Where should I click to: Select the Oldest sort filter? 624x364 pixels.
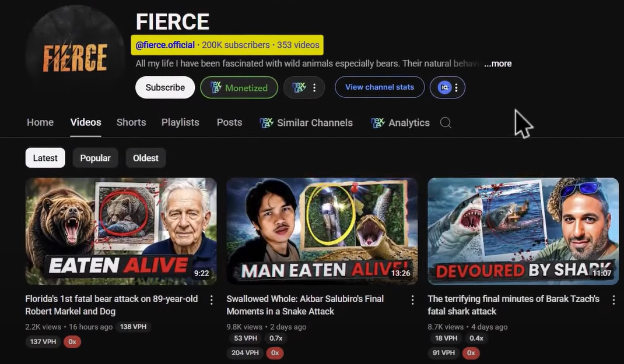[x=146, y=158]
